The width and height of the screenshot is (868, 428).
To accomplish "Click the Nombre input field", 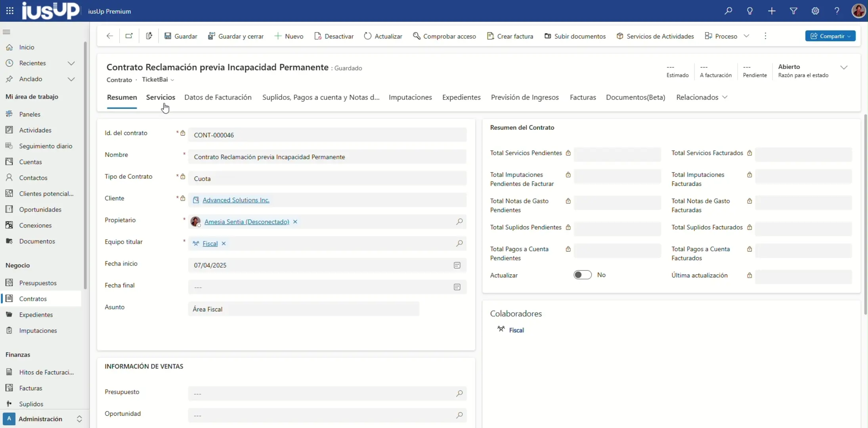I will 327,157.
